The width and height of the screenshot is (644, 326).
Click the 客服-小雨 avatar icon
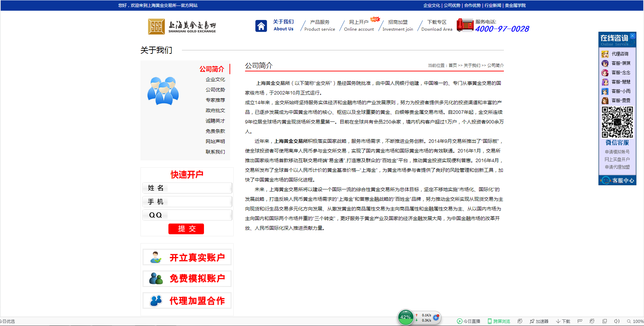click(605, 91)
